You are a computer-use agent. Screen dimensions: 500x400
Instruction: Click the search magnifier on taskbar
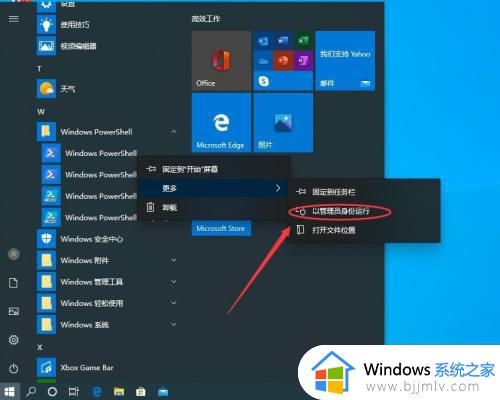(31, 391)
